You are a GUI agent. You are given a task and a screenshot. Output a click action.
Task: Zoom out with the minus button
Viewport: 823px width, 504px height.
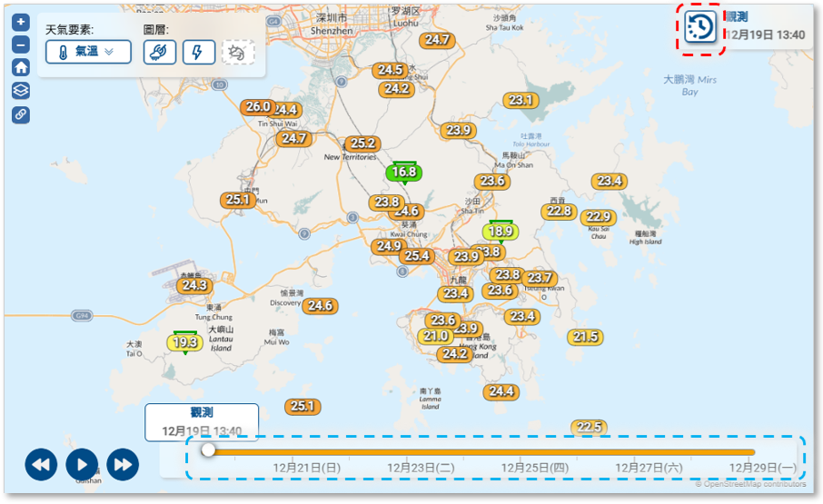tap(21, 44)
